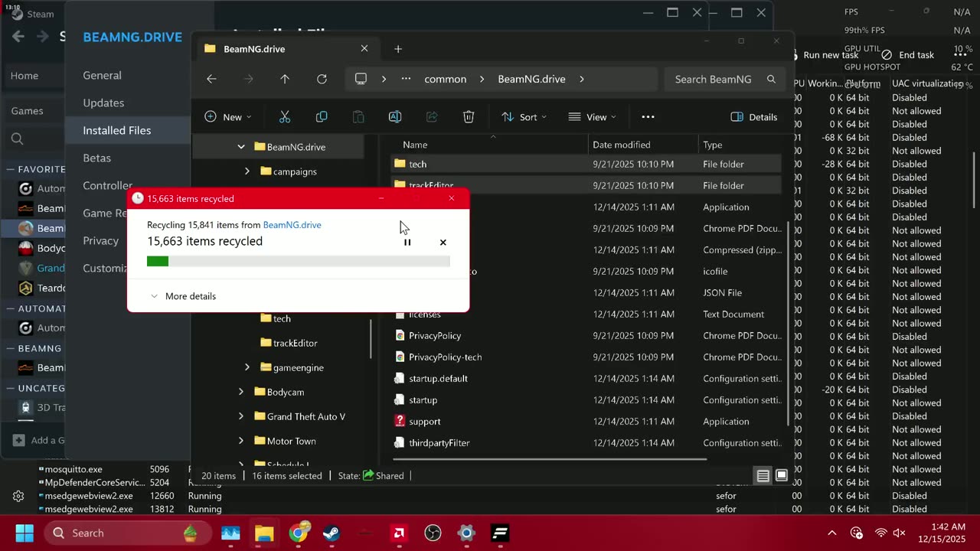
Task: Click the Cut scissors icon in Explorer toolbar
Action: point(285,117)
